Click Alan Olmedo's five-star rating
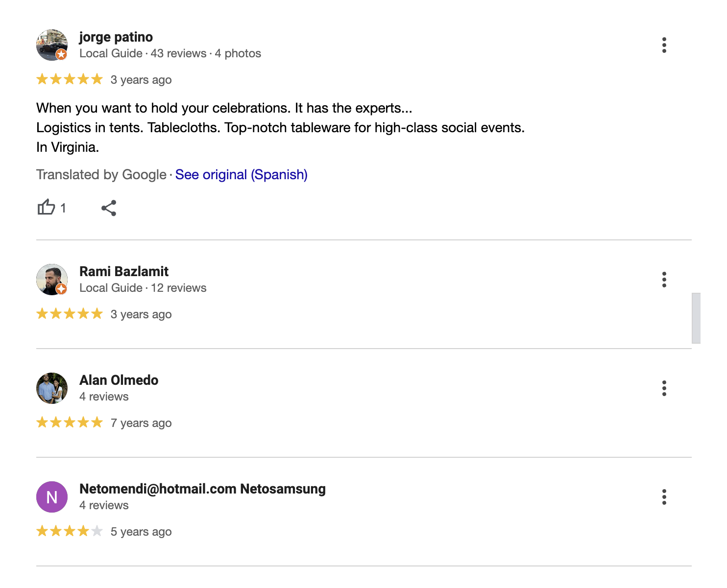This screenshot has width=727, height=588. (x=70, y=423)
